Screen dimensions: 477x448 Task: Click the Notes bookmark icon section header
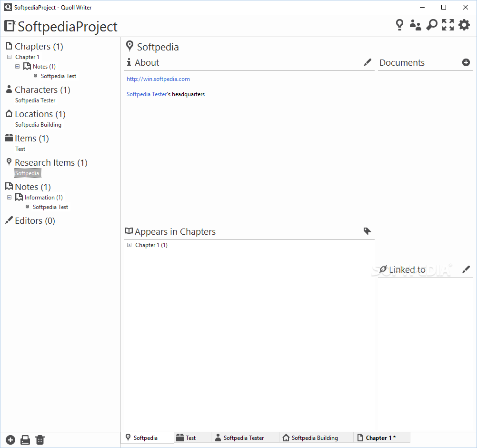tap(9, 187)
